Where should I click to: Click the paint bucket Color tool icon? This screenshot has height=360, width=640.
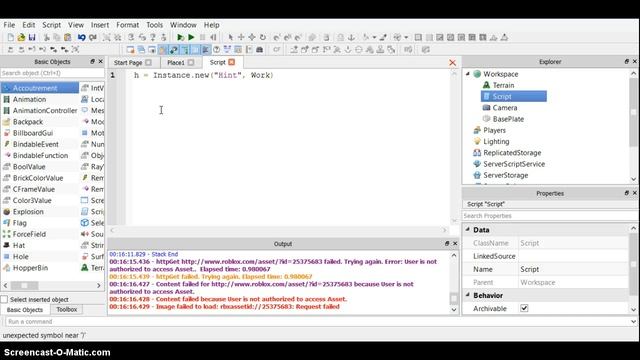click(366, 38)
